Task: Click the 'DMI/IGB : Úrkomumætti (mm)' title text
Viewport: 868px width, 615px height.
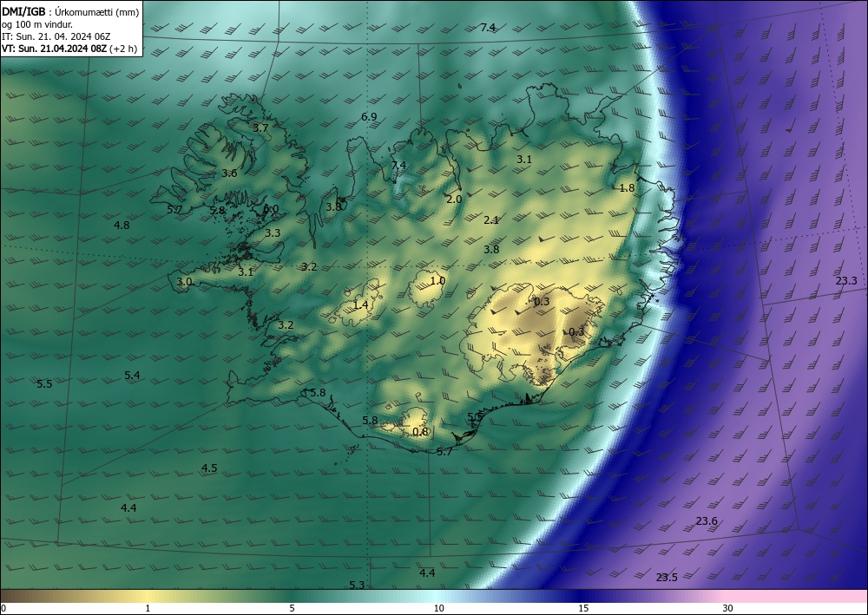Action: pyautogui.click(x=70, y=10)
